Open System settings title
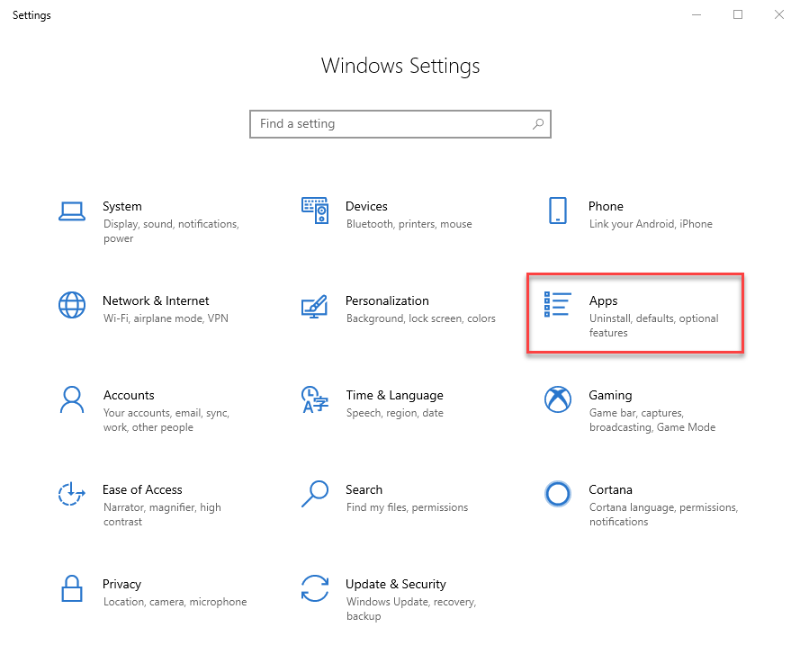 (122, 206)
